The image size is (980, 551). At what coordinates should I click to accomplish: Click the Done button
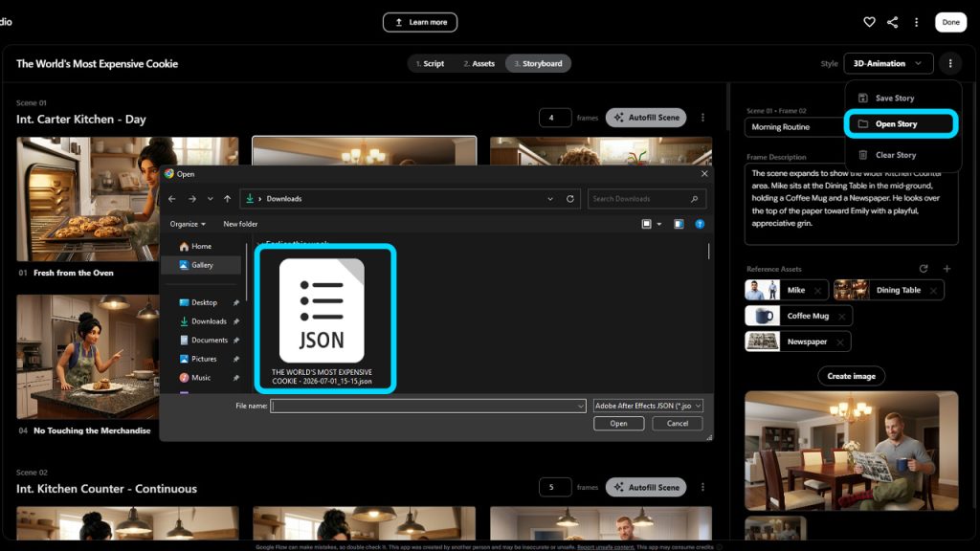(x=950, y=22)
